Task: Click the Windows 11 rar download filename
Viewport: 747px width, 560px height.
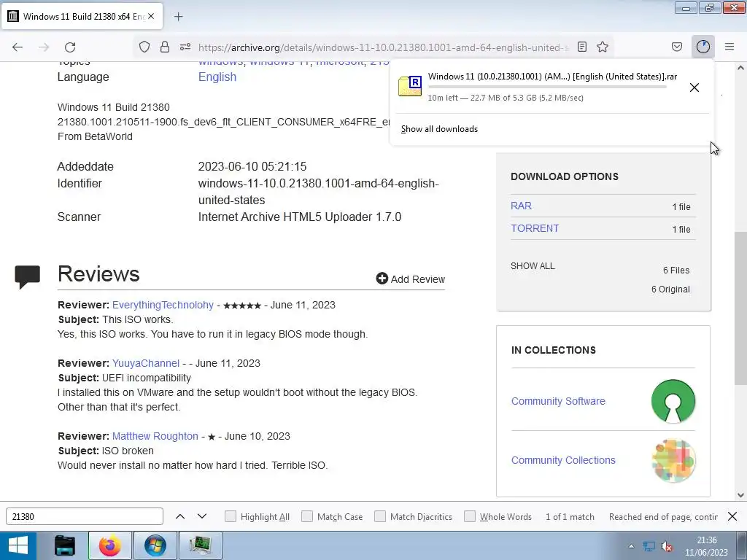Action: click(x=552, y=76)
